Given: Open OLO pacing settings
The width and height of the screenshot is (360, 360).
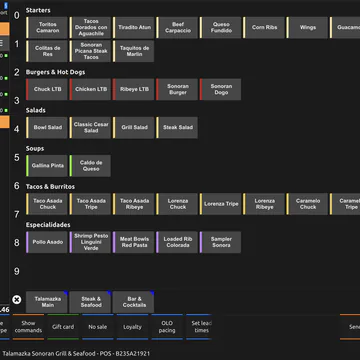Looking at the screenshot, I should 167,327.
